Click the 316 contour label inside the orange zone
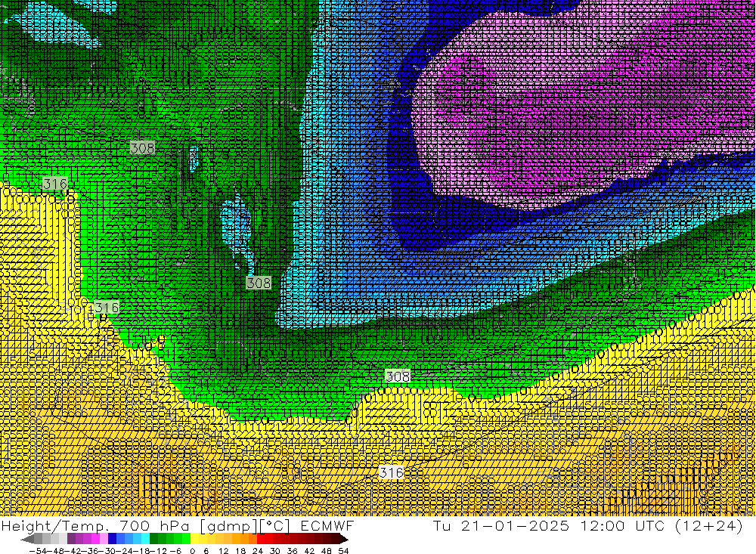This screenshot has width=756, height=554. tap(391, 472)
